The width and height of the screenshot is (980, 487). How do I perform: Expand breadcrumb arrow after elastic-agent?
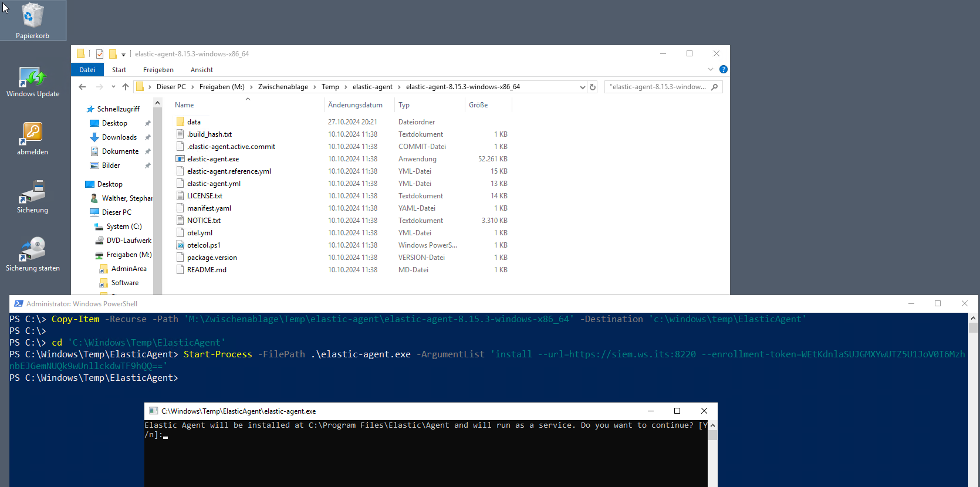[399, 87]
